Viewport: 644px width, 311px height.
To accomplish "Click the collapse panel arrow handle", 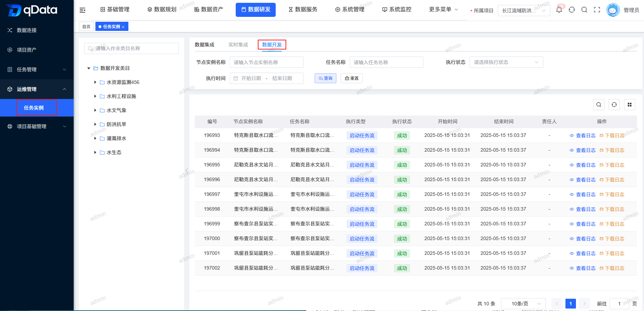I will point(187,171).
